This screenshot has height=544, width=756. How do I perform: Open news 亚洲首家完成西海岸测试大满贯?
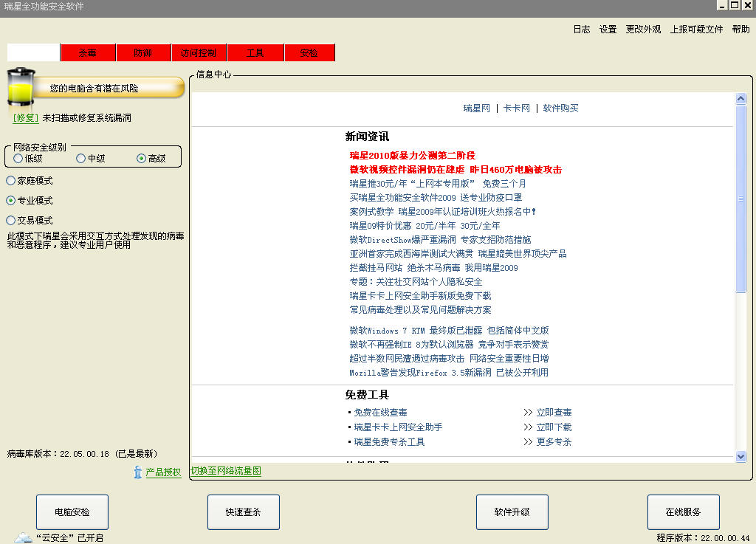click(x=458, y=253)
